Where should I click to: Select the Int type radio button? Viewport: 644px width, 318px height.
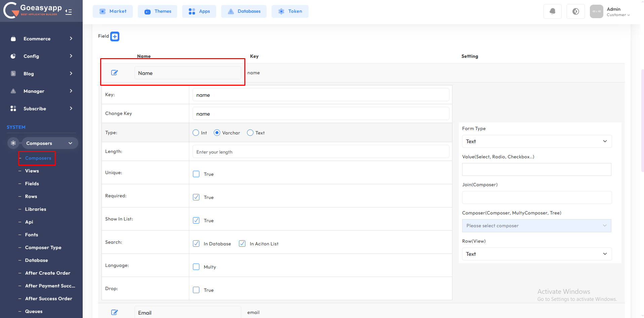tap(196, 133)
